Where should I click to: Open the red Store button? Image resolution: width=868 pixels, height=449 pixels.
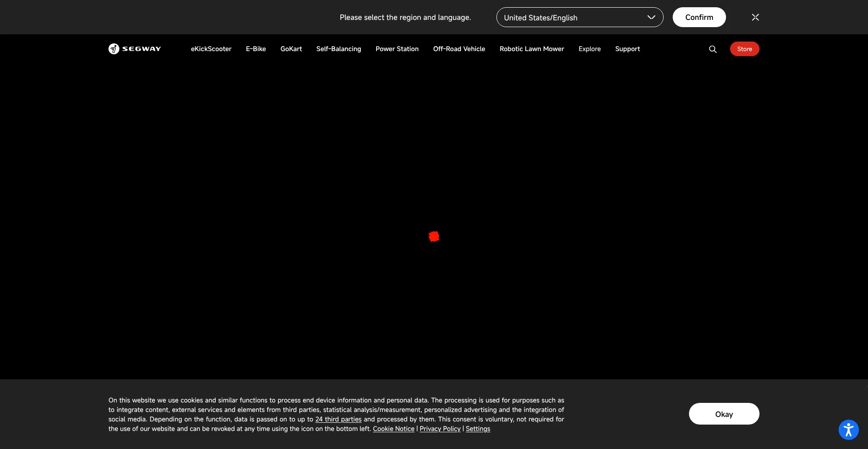744,49
